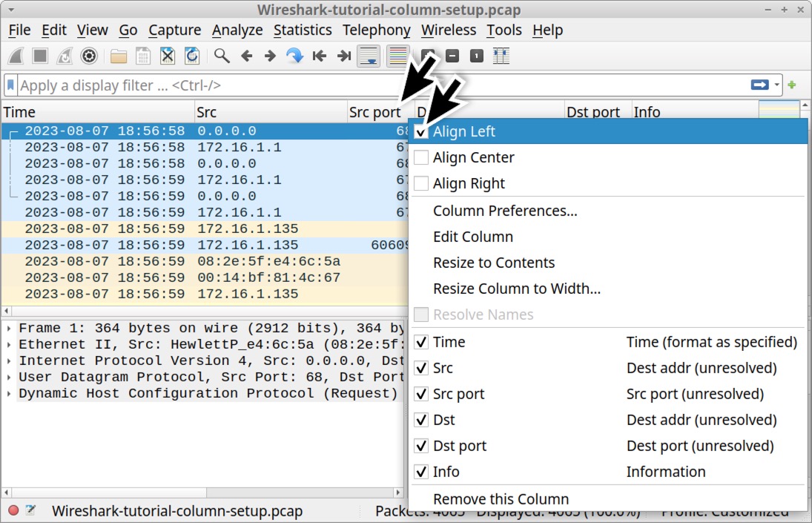Open the Wireless menu
The image size is (812, 523).
point(449,30)
